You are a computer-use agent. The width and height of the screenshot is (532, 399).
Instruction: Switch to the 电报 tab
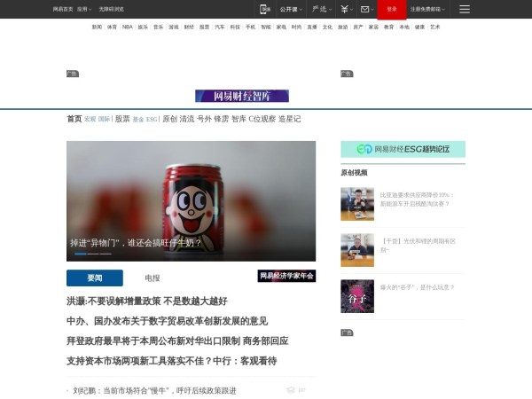click(153, 278)
